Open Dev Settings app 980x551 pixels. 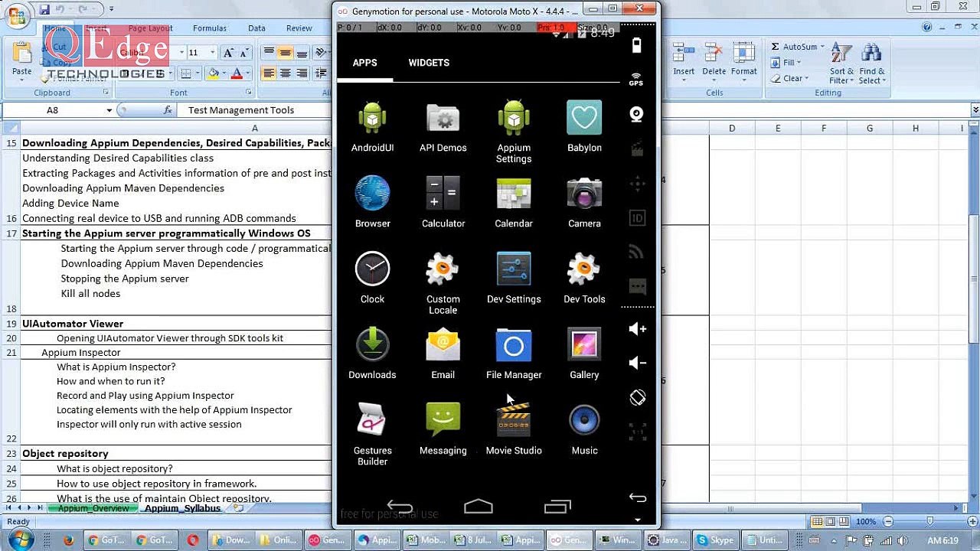514,278
